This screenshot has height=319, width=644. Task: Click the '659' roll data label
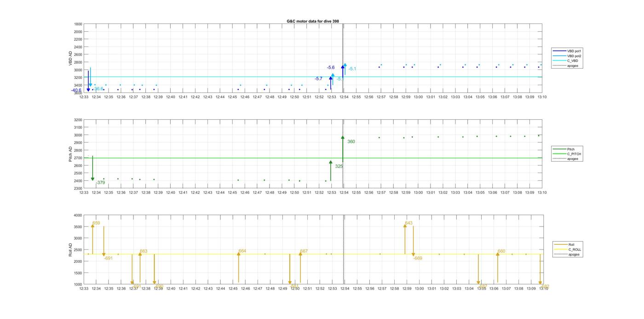96,223
